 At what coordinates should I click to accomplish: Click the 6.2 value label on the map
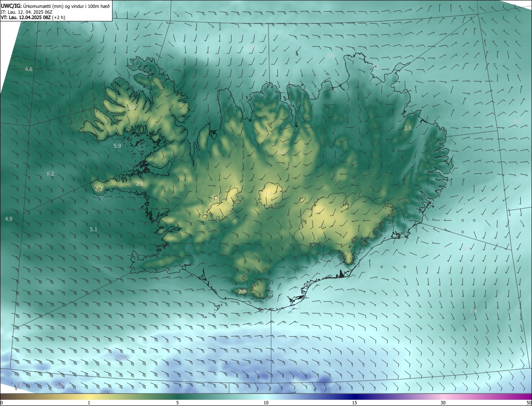[x=50, y=174]
